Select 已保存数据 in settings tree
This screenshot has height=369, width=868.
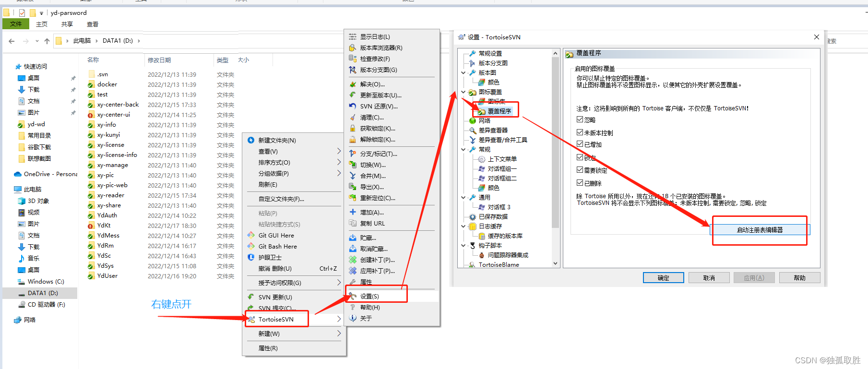(493, 217)
